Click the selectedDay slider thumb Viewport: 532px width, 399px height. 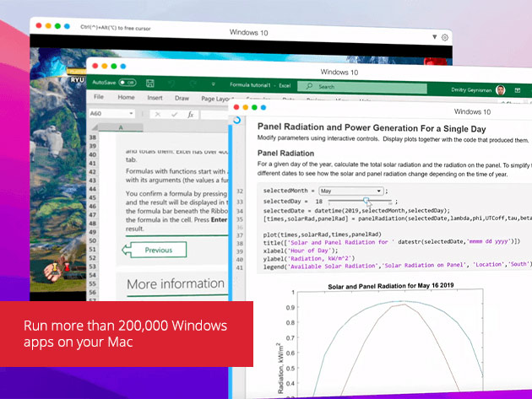coord(366,201)
